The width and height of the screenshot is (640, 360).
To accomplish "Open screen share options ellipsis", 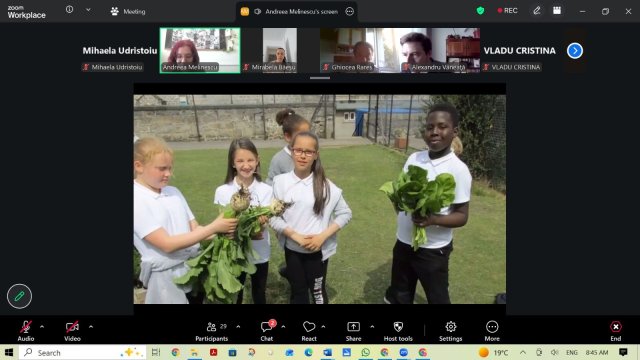I will pos(350,11).
